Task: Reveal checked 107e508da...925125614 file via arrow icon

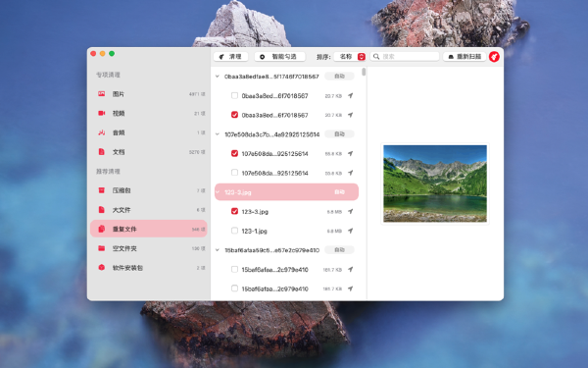Action: coord(350,154)
